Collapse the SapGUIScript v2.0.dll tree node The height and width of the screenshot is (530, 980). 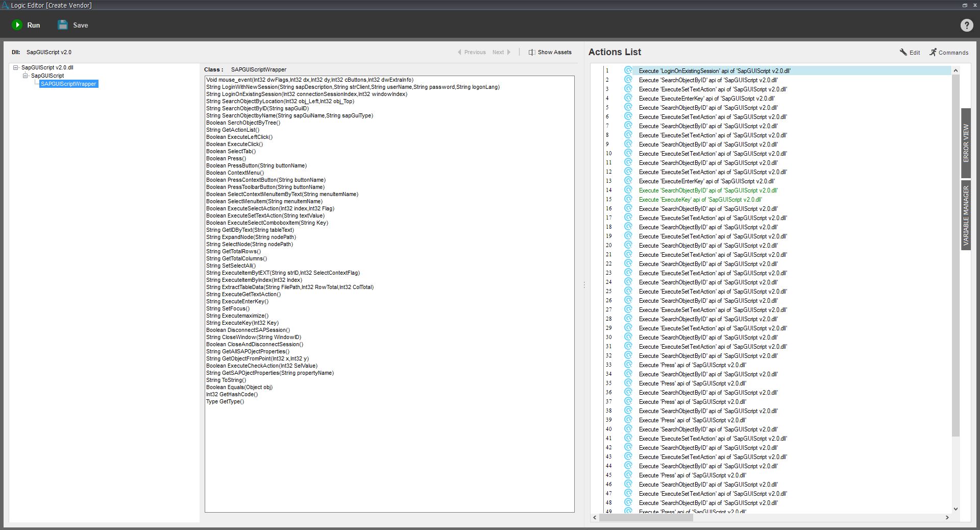[16, 67]
